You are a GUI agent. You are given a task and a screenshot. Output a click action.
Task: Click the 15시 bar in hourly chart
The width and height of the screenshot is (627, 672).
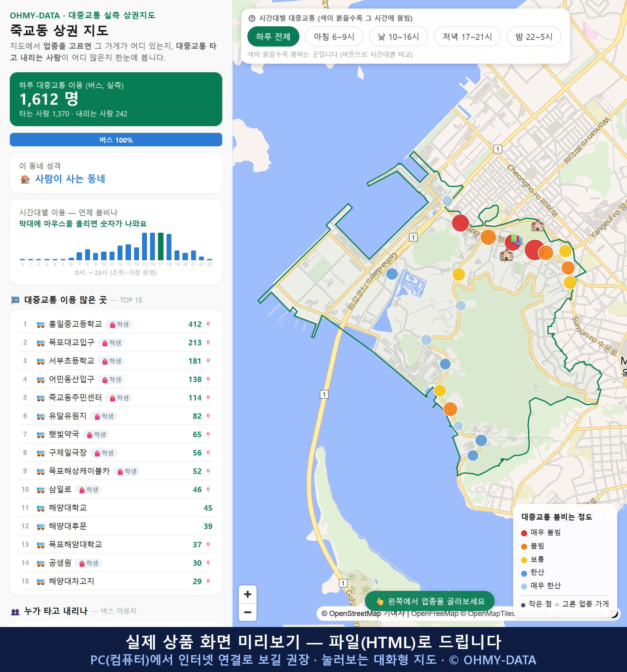[144, 246]
